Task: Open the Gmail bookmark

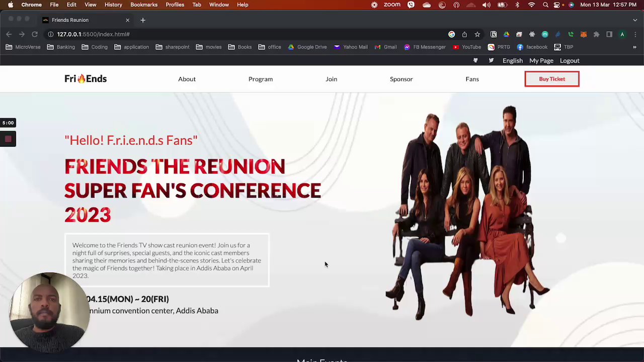Action: (385, 47)
